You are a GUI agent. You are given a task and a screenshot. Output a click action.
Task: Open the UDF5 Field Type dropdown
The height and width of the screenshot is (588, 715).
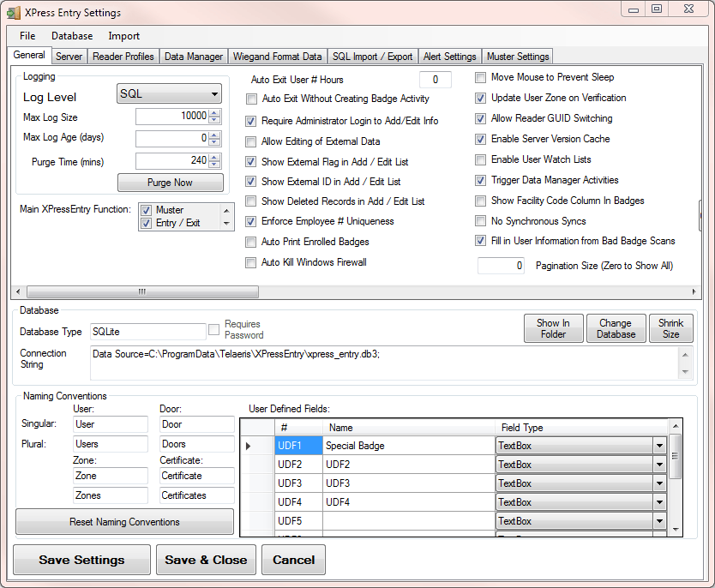(x=659, y=521)
